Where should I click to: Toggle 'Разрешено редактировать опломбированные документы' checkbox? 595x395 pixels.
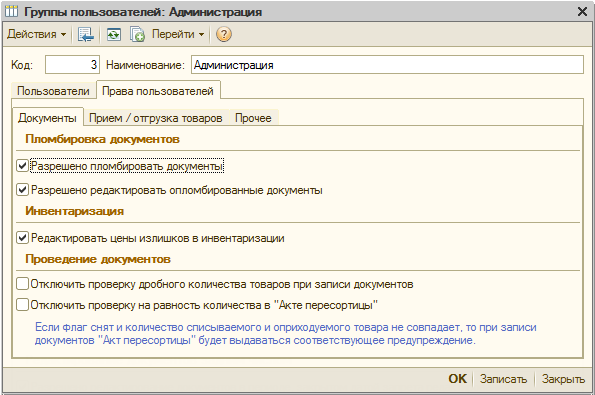click(22, 190)
